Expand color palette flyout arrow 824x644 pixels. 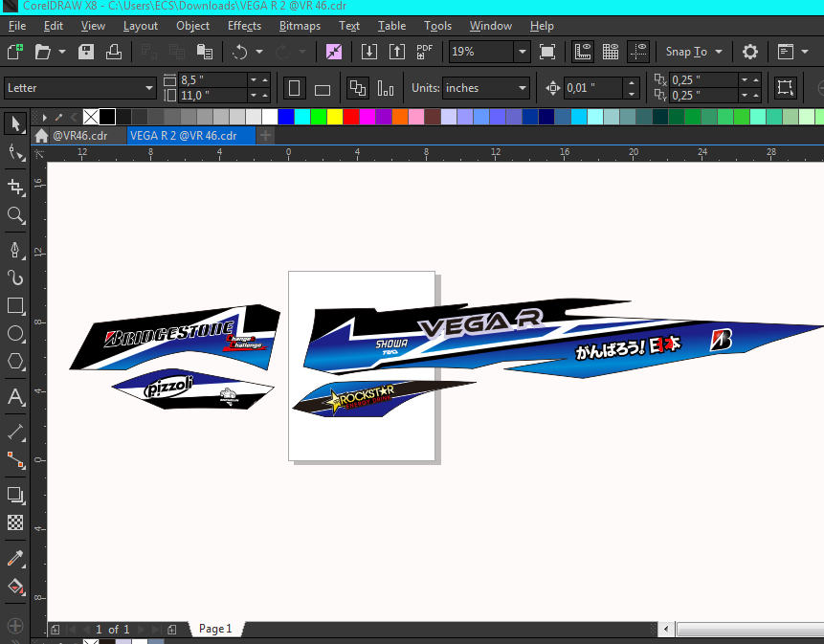pyautogui.click(x=45, y=117)
